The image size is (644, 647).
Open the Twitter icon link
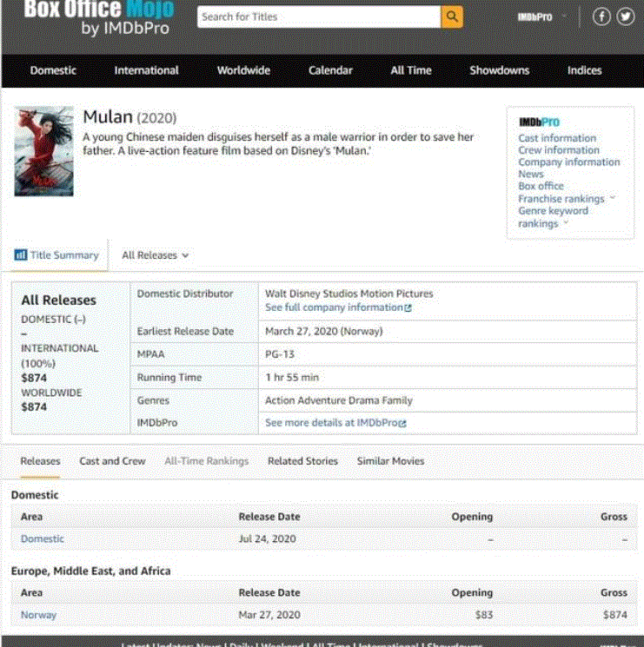[626, 17]
